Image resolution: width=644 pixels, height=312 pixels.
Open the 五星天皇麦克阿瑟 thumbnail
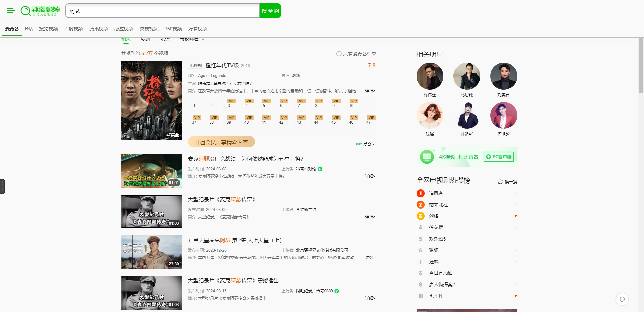coord(152,252)
